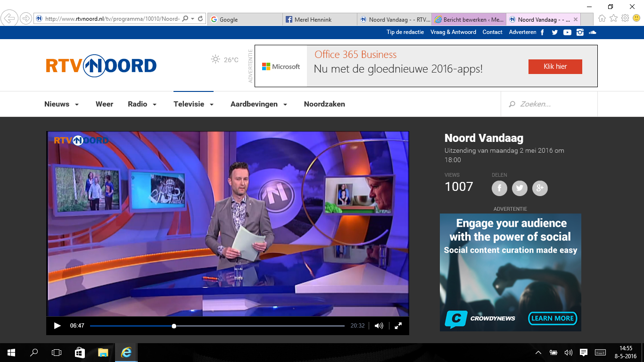Image resolution: width=644 pixels, height=362 pixels.
Task: Open Adverteren link
Action: point(522,32)
